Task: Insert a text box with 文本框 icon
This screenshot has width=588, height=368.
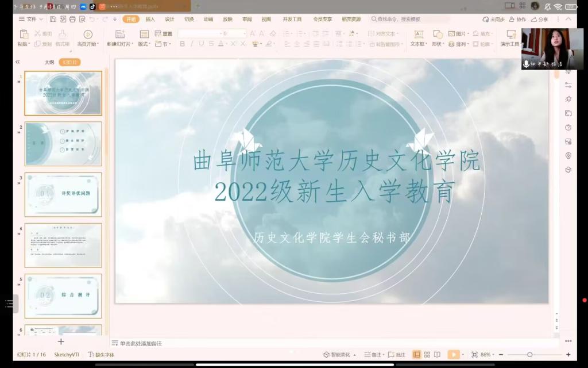Action: (419, 34)
